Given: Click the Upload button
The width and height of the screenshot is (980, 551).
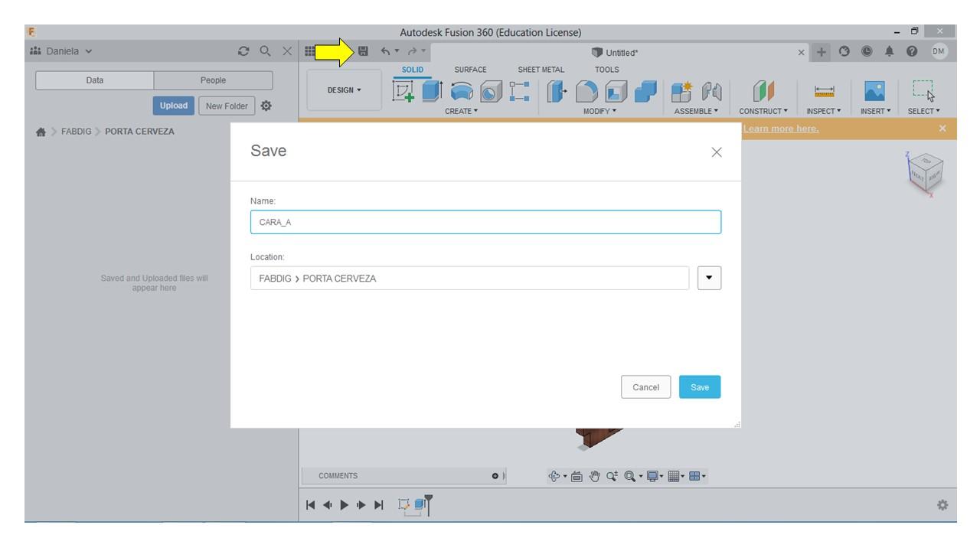Looking at the screenshot, I should (x=174, y=106).
